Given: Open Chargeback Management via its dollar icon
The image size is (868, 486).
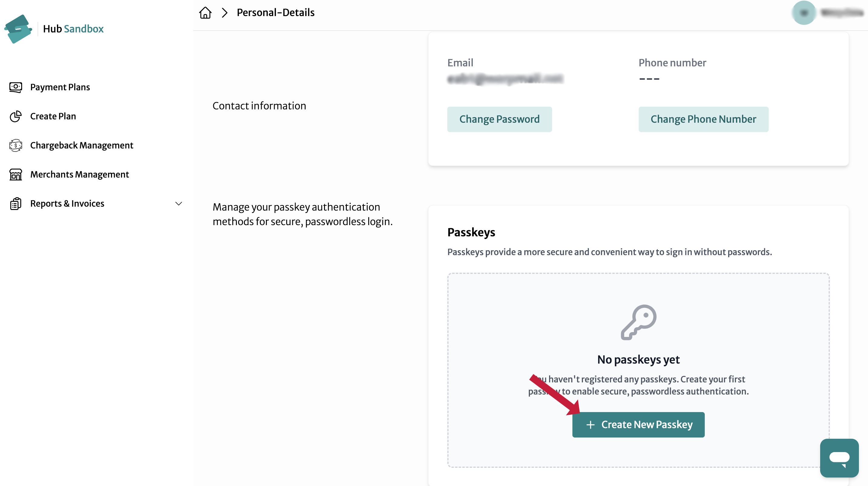Looking at the screenshot, I should [15, 145].
